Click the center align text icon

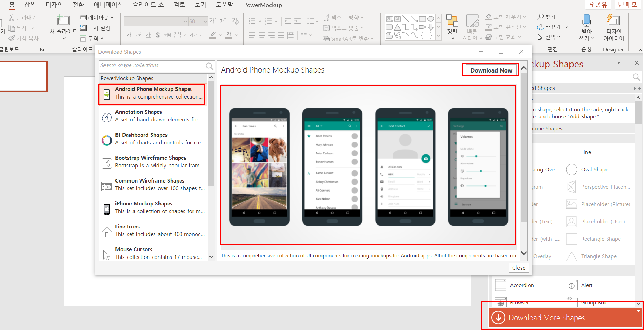point(262,35)
